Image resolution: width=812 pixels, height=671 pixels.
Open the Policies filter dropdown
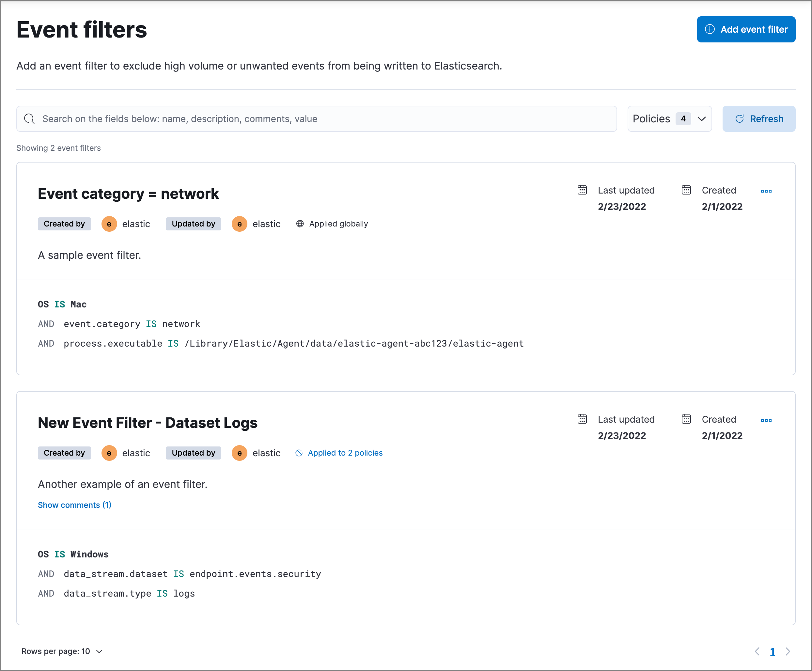click(669, 119)
